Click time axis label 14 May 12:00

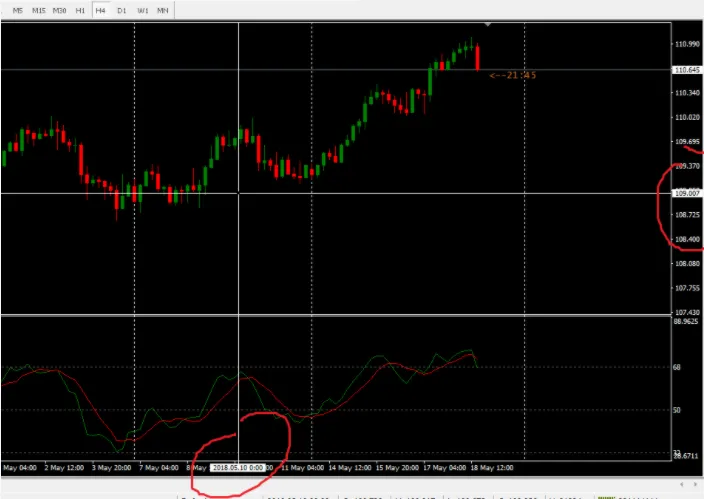point(350,468)
